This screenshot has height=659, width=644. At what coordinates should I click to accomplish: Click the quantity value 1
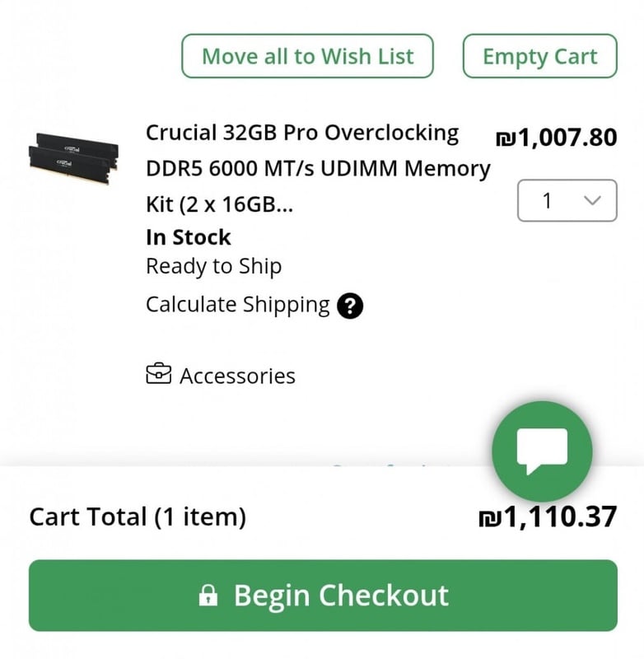coord(548,200)
